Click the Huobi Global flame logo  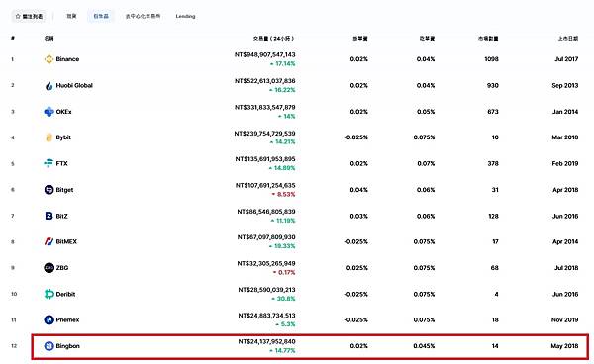coord(49,85)
